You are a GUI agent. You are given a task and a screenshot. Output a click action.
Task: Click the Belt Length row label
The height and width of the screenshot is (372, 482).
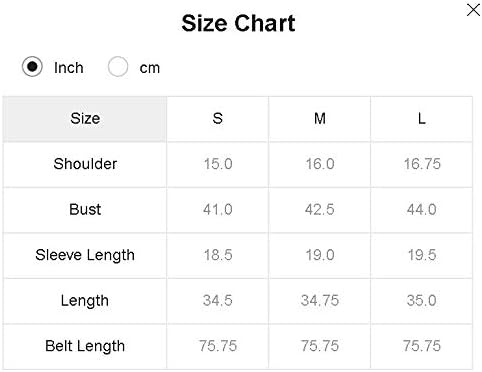coord(85,346)
